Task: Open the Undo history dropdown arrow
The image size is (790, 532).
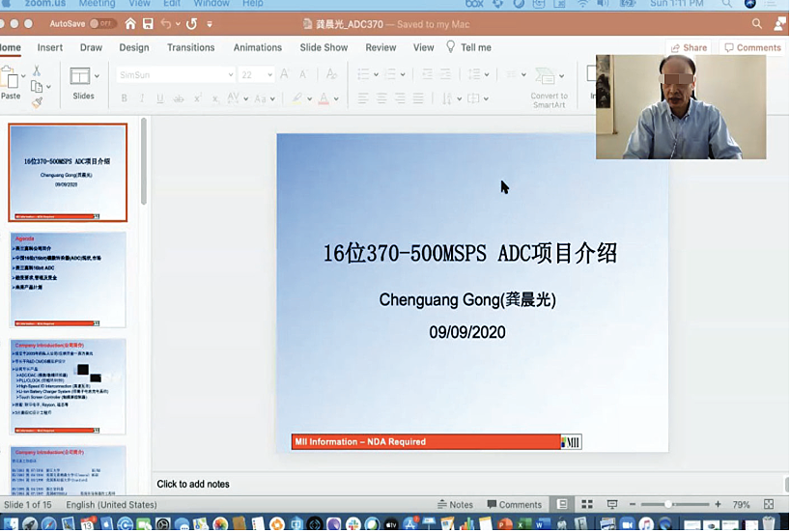Action: click(x=178, y=24)
